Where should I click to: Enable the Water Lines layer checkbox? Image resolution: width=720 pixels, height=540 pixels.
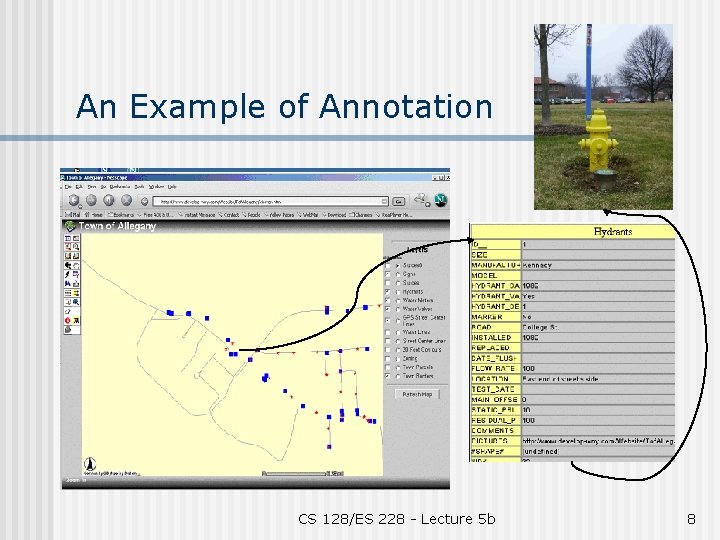(x=388, y=332)
